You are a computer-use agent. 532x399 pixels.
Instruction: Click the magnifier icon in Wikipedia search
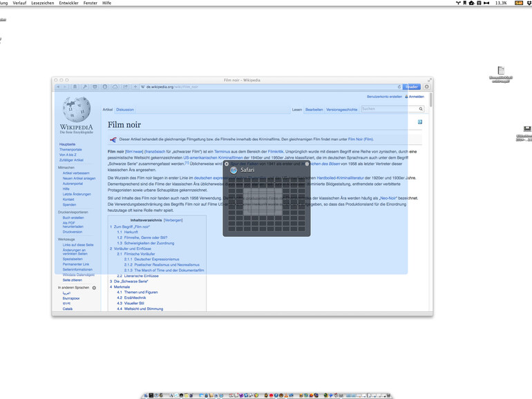[420, 109]
